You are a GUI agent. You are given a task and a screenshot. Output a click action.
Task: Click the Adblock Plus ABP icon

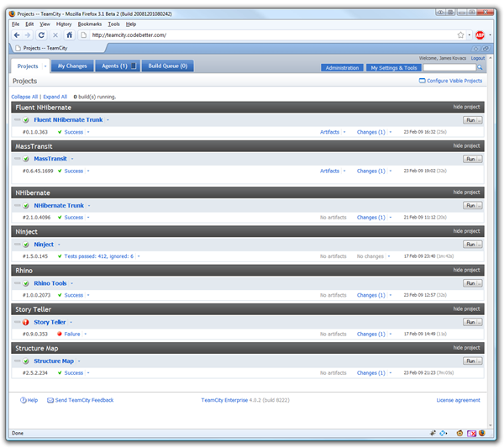click(480, 35)
